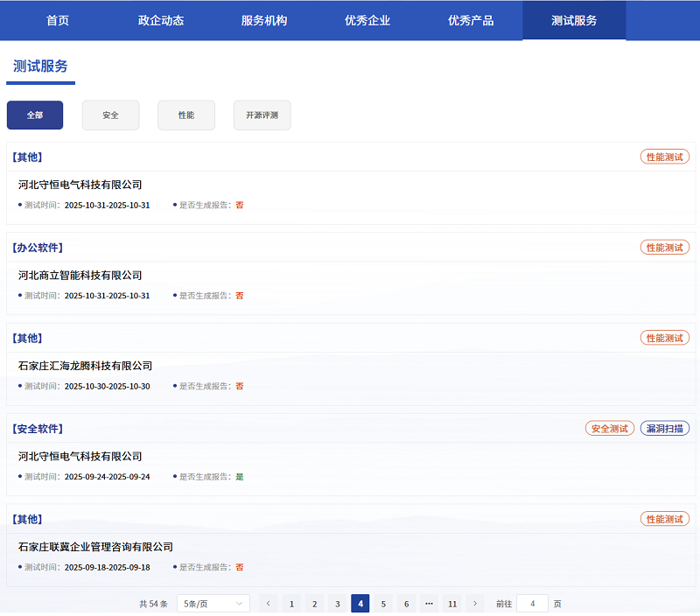This screenshot has width=700, height=616.
Task: Click the next page arrow
Action: click(x=475, y=603)
